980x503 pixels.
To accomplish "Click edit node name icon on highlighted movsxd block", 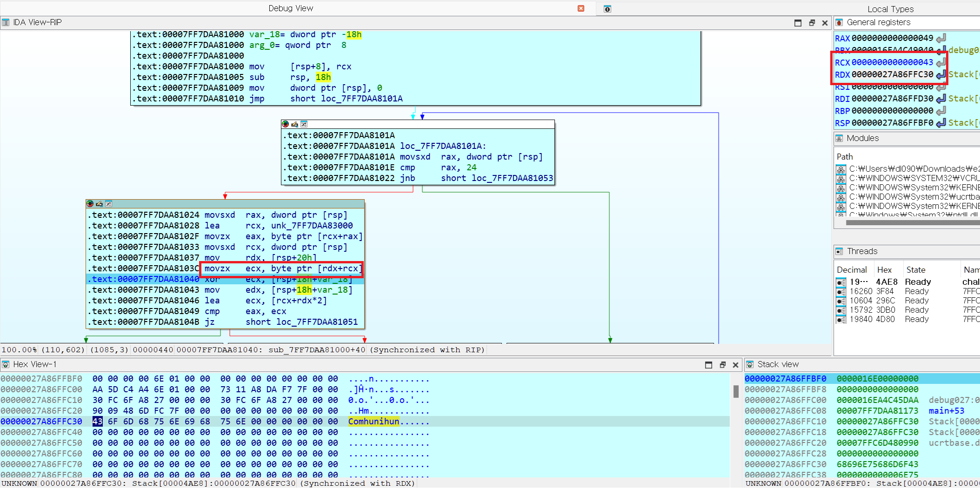I will (x=99, y=204).
